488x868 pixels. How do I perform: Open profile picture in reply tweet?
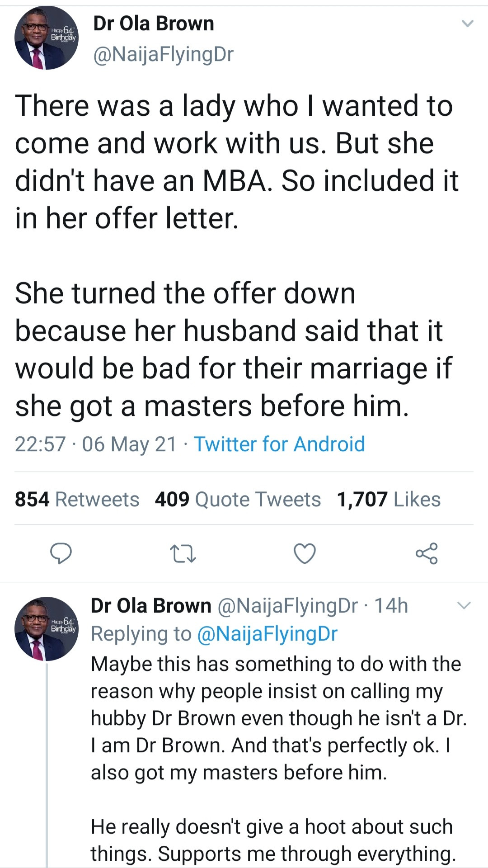coord(46,629)
